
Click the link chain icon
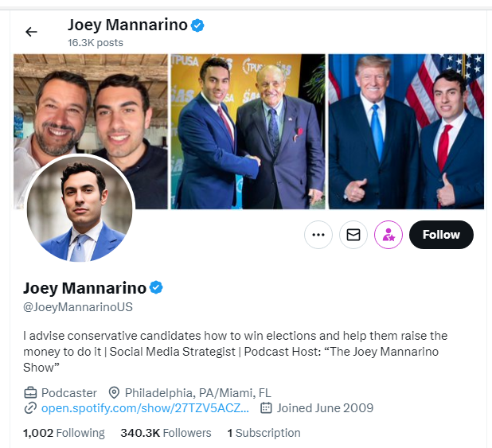[x=30, y=408]
